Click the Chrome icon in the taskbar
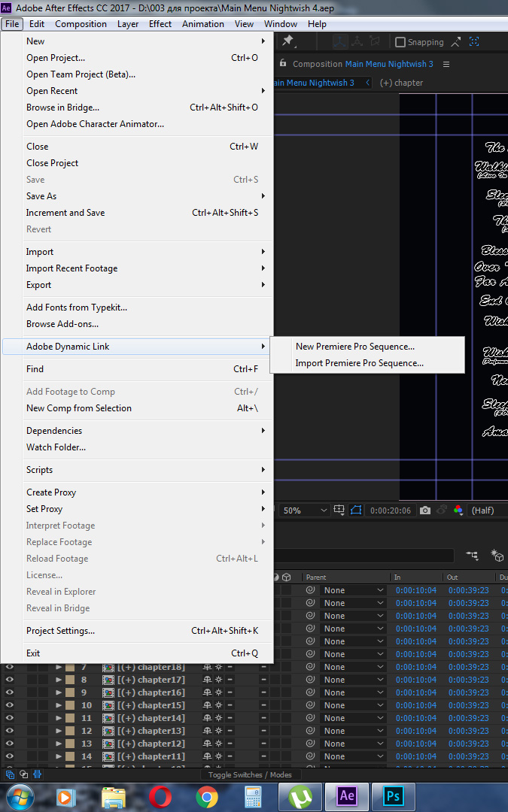The width and height of the screenshot is (508, 812). [x=207, y=795]
